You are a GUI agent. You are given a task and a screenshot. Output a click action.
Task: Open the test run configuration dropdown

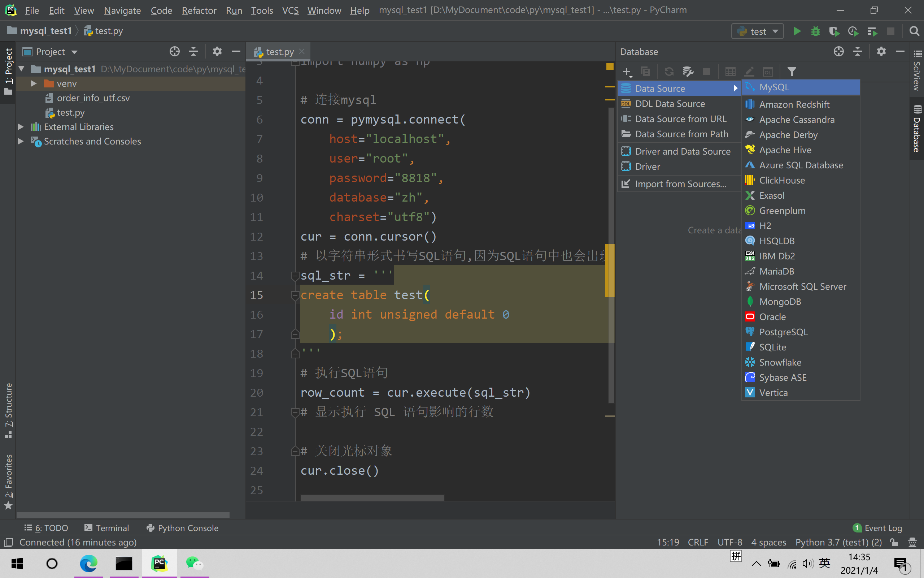(758, 31)
